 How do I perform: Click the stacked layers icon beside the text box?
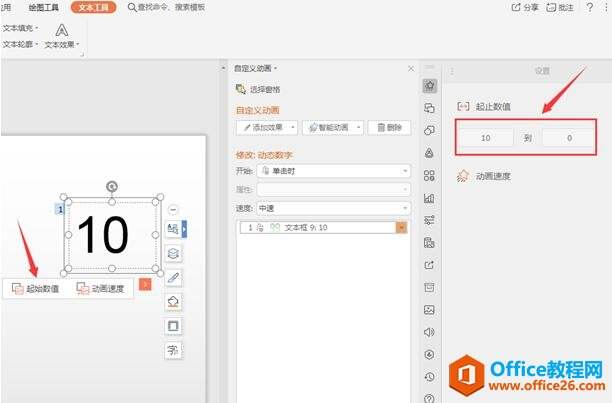(x=173, y=254)
